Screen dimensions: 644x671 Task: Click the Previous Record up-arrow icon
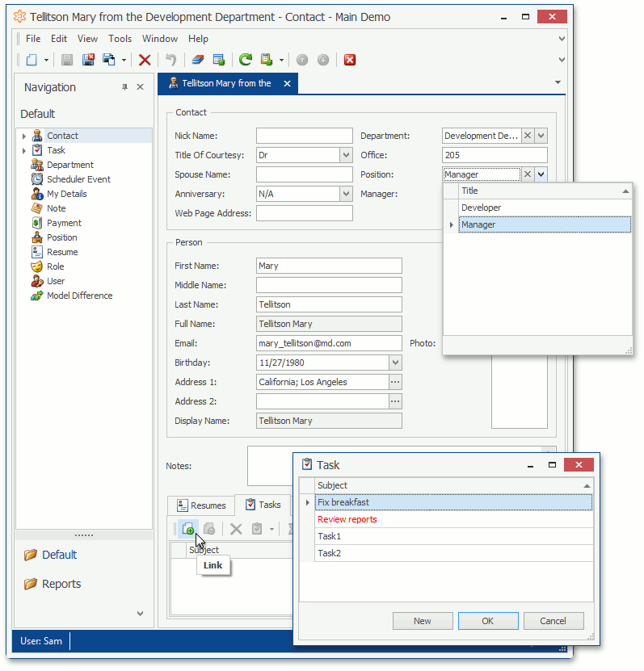302,60
